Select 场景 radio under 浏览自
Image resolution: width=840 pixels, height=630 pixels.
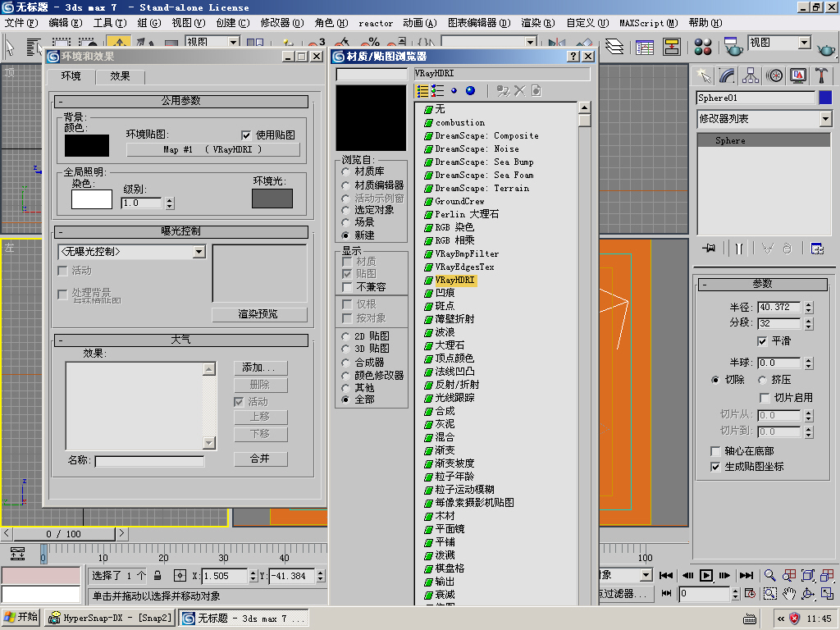345,222
